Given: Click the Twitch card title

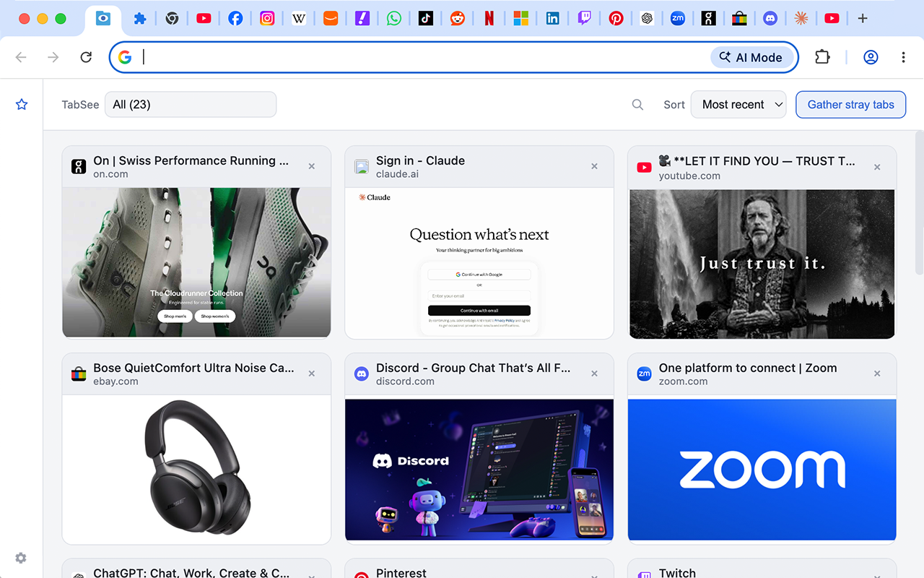Looking at the screenshot, I should [677, 573].
